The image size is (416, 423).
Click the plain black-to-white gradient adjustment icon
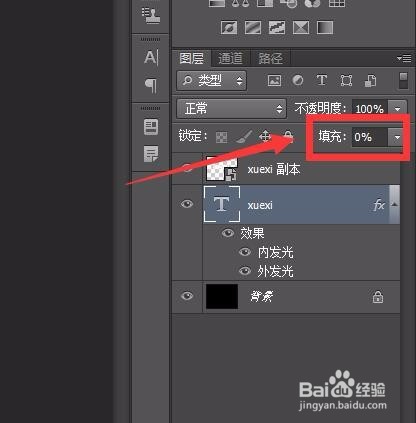(x=325, y=27)
